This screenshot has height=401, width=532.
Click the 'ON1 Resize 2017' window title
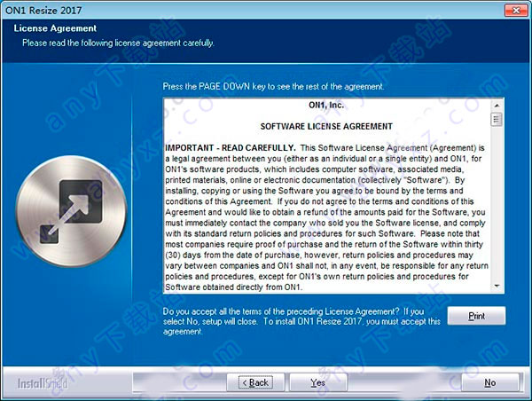(43, 11)
